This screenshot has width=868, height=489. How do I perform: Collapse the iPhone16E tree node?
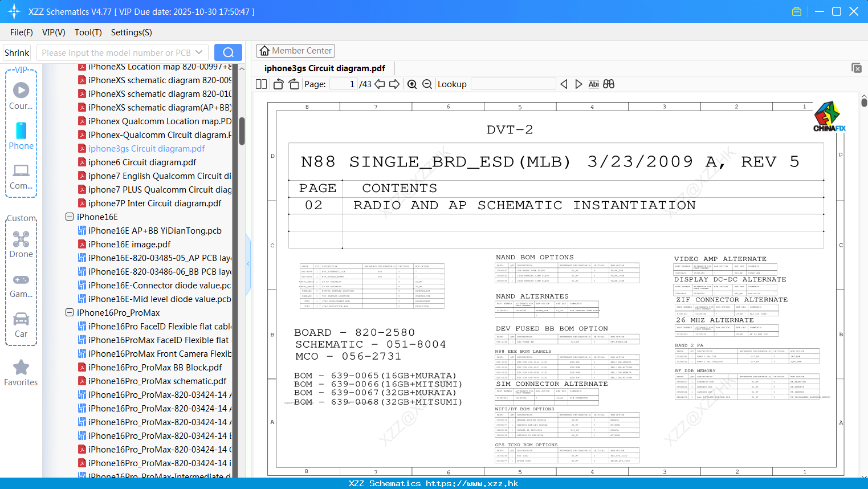point(70,217)
